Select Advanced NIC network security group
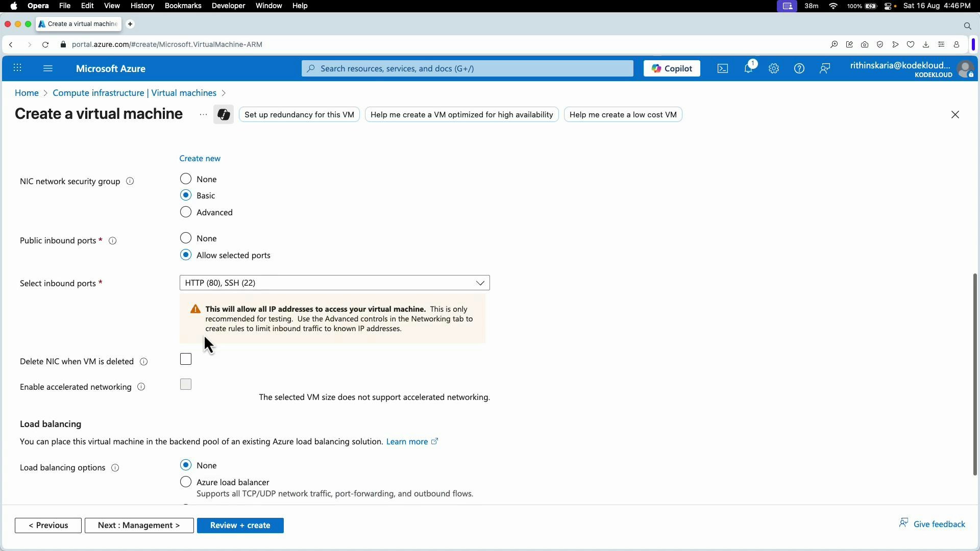Viewport: 980px width, 551px height. click(x=186, y=212)
